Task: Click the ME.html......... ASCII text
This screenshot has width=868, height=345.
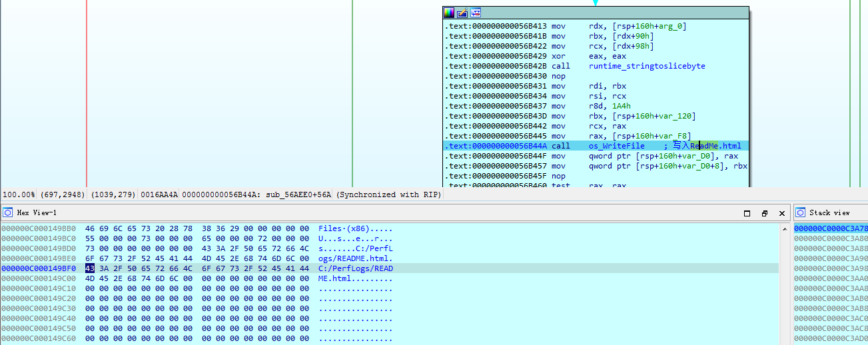Action: coord(356,278)
